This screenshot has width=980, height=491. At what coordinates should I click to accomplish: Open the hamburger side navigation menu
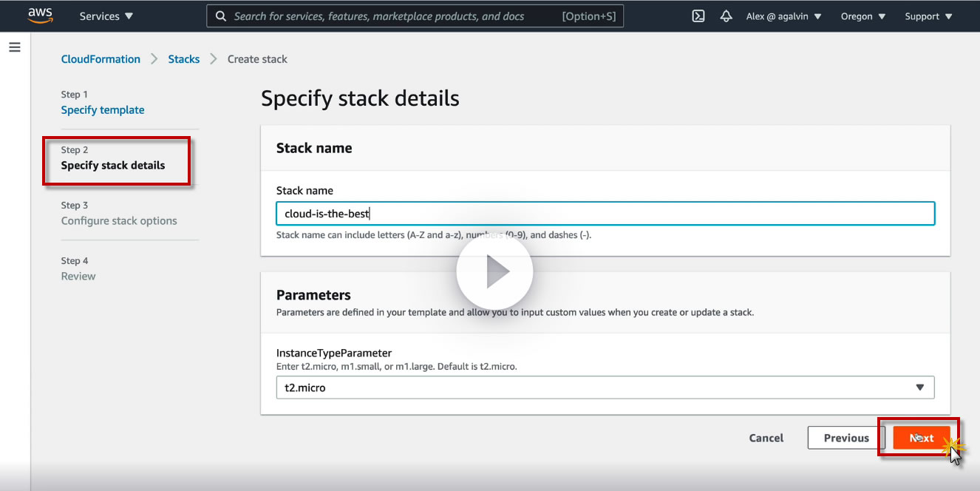15,47
